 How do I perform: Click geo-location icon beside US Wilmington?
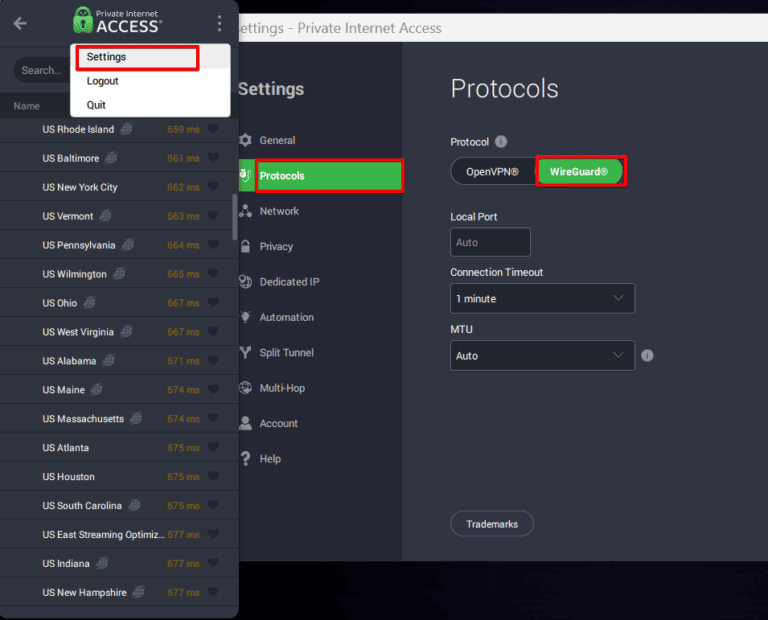(x=119, y=273)
